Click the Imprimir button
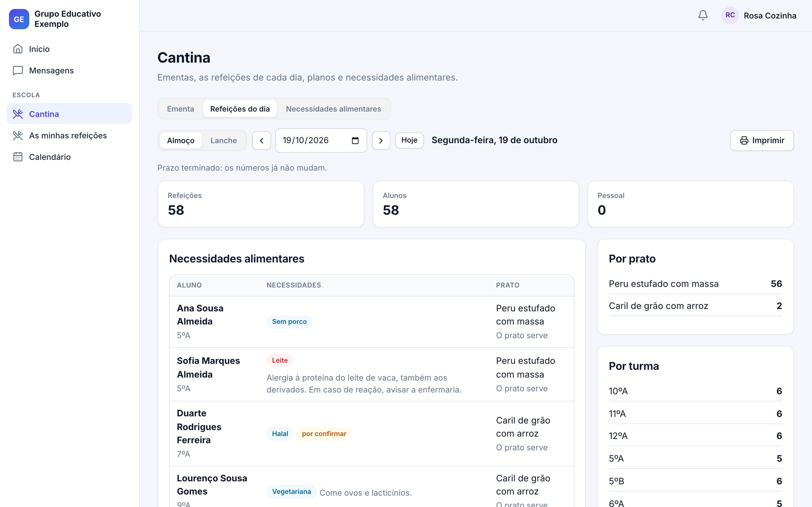This screenshot has width=812, height=507. tap(762, 140)
